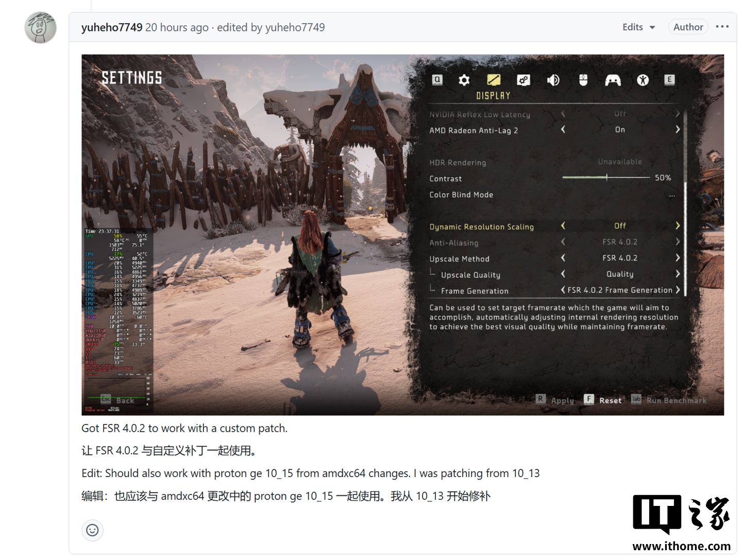
Task: Click Run Benchmark in settings footer
Action: [x=677, y=400]
